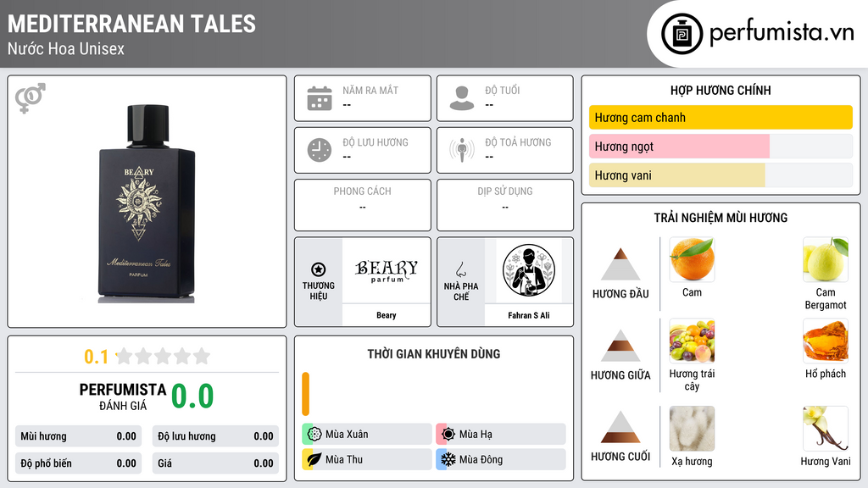Open the Mediterranean Tales bottle image
This screenshot has height=488, width=868.
point(147,203)
